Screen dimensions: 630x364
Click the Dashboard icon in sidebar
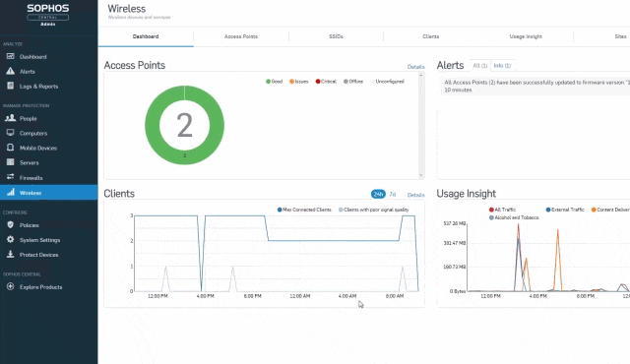pyautogui.click(x=11, y=57)
